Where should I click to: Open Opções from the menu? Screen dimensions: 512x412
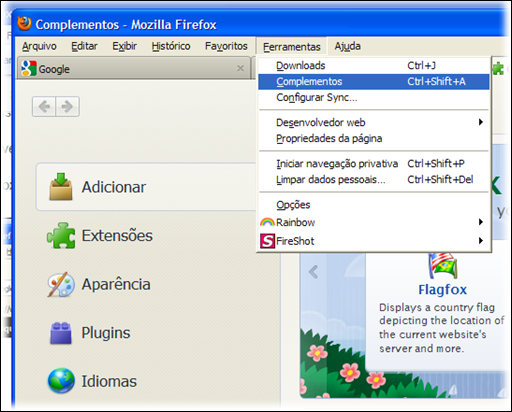(374, 205)
